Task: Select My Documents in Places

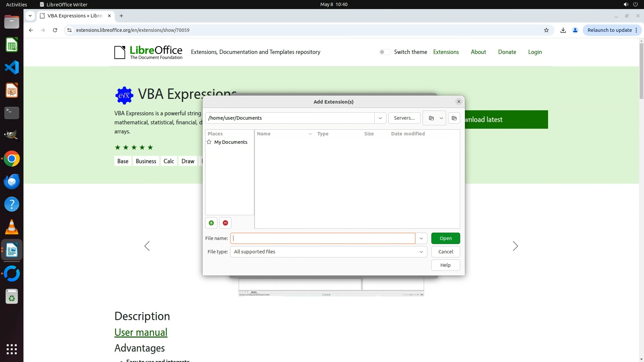Action: tap(230, 142)
